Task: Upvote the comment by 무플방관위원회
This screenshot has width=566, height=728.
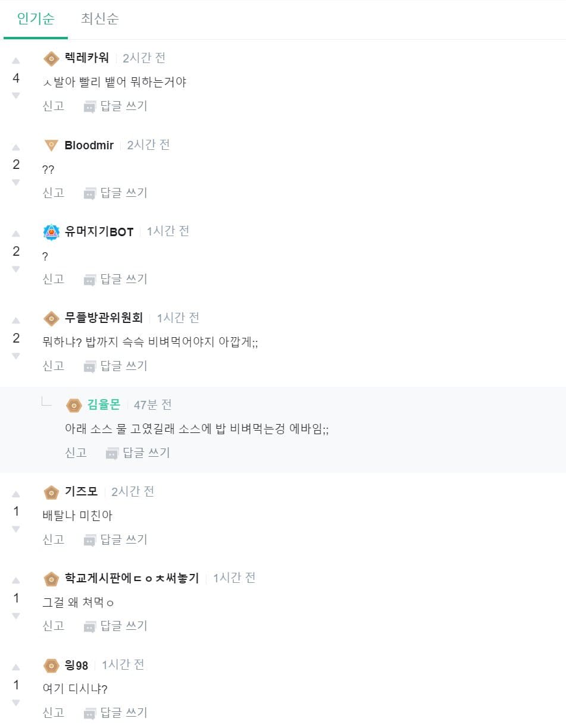Action: tap(16, 321)
